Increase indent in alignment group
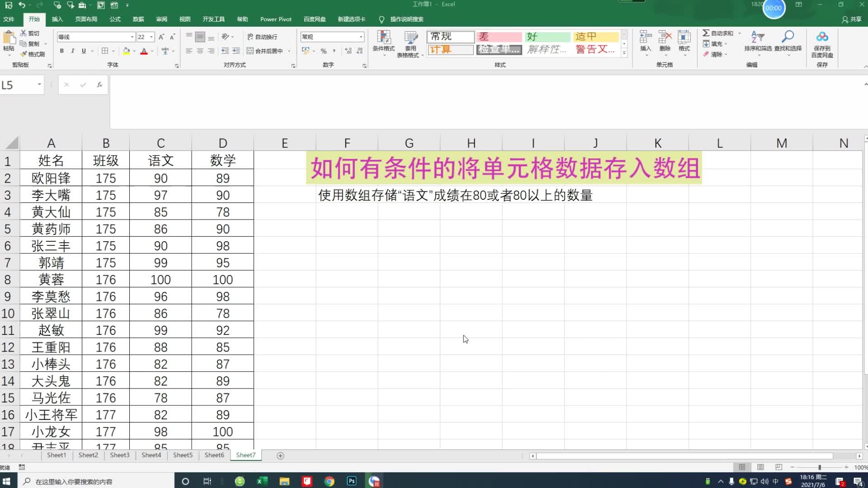The height and width of the screenshot is (488, 868). pos(236,51)
